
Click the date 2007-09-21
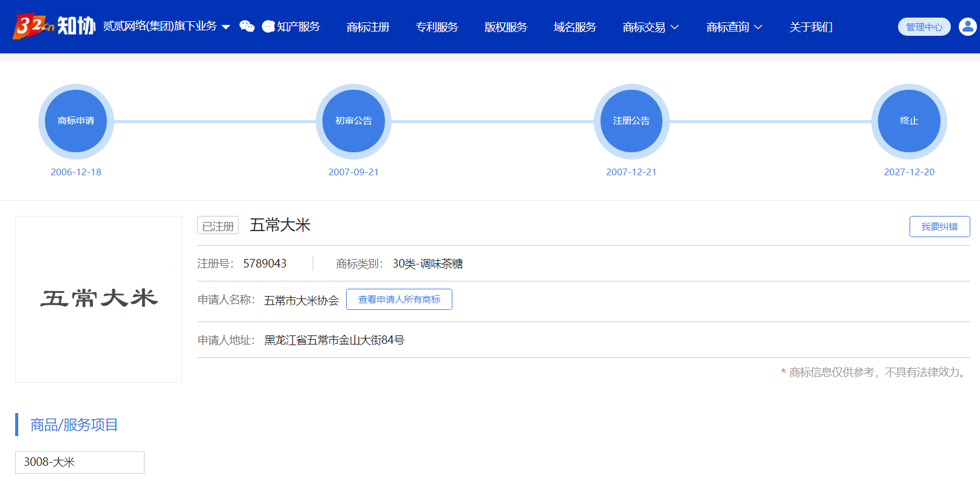pyautogui.click(x=353, y=172)
